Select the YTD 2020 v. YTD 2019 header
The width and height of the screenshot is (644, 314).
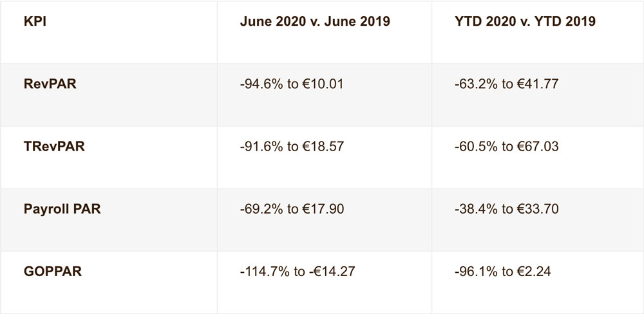[x=524, y=21]
